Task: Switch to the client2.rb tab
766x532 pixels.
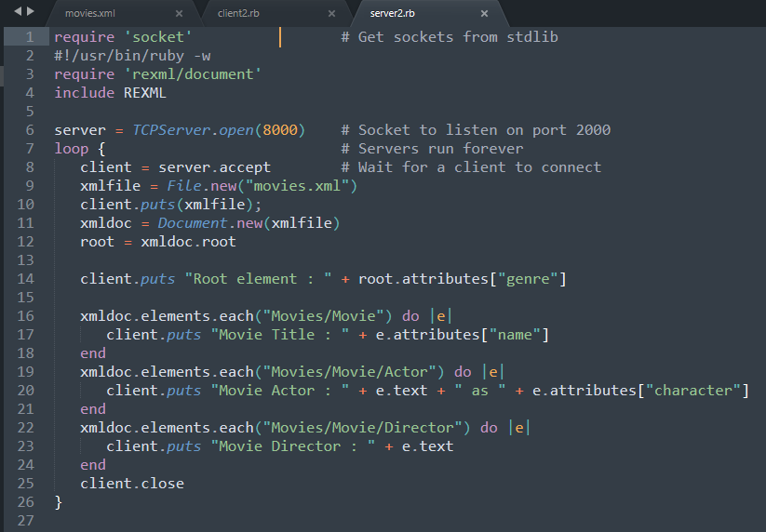Action: point(238,13)
